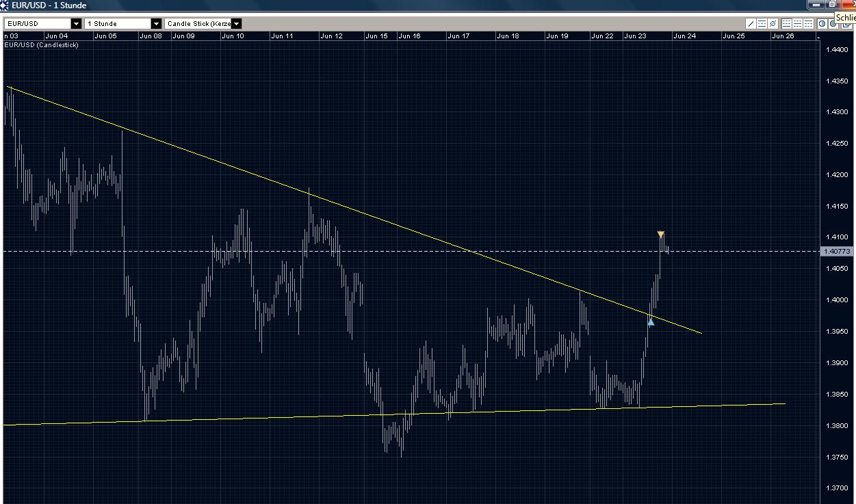Image resolution: width=856 pixels, height=504 pixels.
Task: Click the 1.4200 price axis label
Action: [x=838, y=175]
